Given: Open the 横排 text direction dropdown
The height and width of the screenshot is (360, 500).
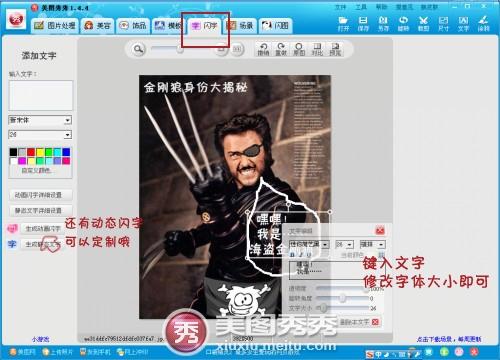Looking at the screenshot, I should click(372, 244).
